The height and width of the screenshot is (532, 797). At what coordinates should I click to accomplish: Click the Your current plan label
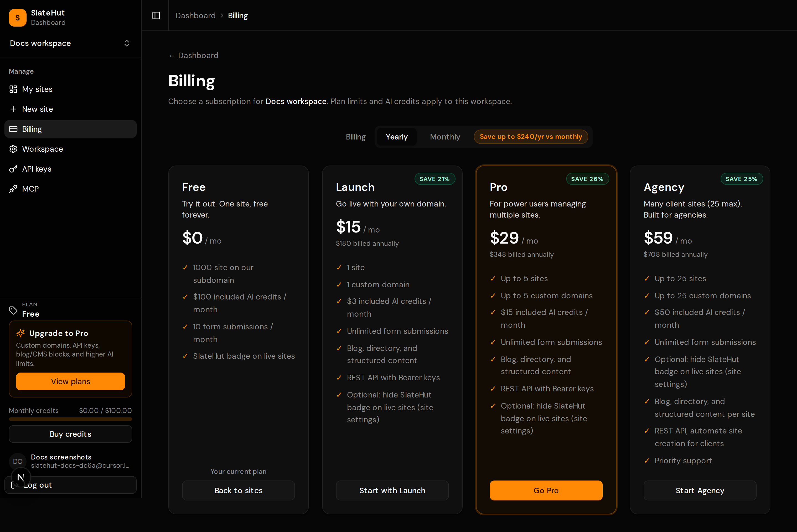pos(239,471)
